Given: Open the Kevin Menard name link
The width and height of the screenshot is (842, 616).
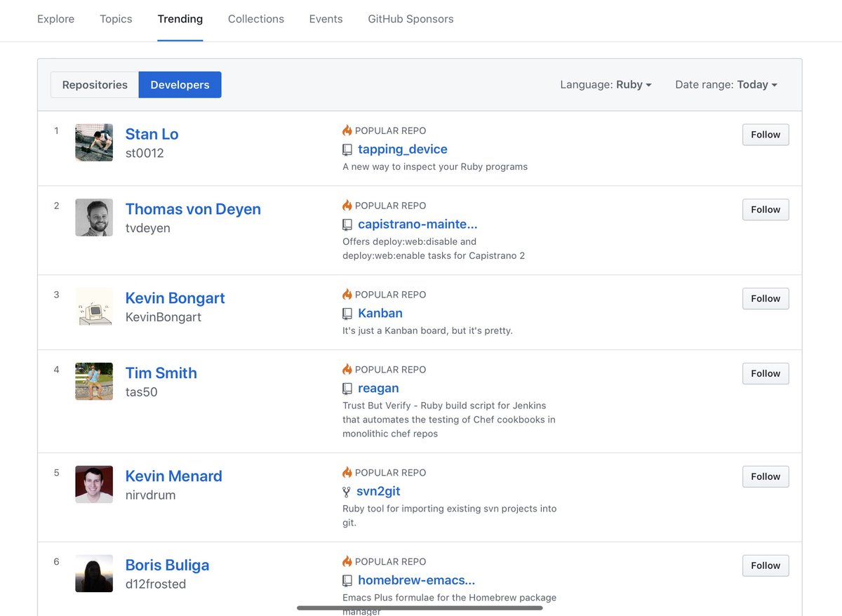Looking at the screenshot, I should (173, 476).
